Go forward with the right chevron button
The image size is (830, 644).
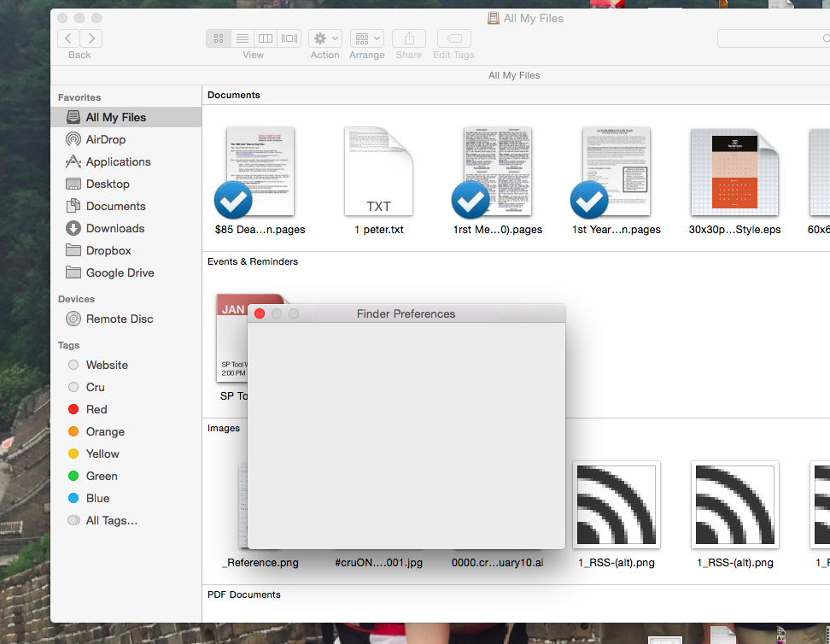[x=91, y=38]
